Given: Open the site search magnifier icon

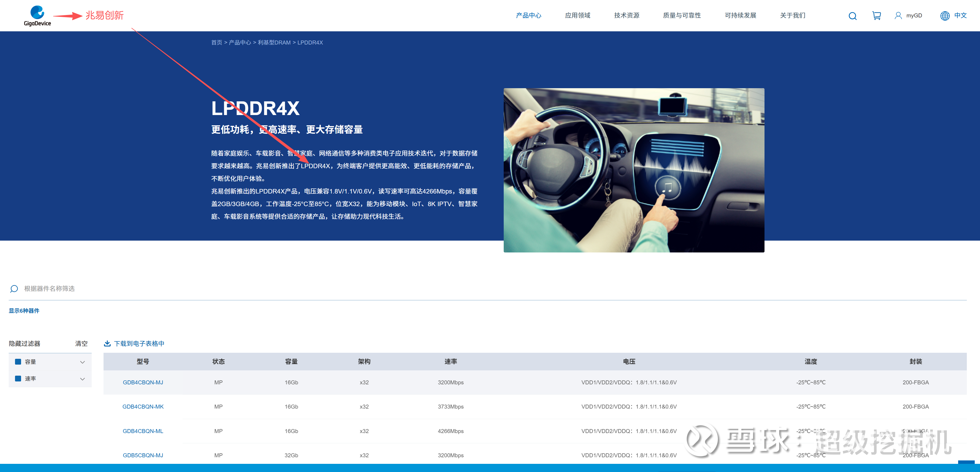Looking at the screenshot, I should coord(852,16).
